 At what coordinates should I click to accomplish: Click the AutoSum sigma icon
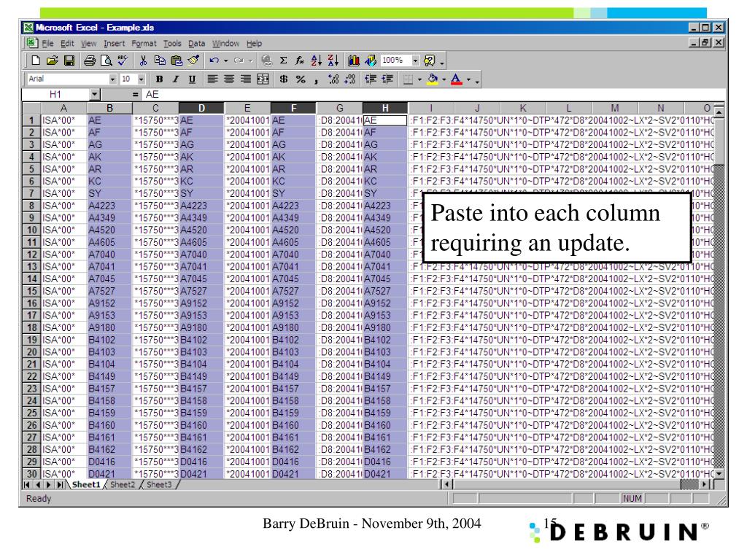[x=284, y=61]
